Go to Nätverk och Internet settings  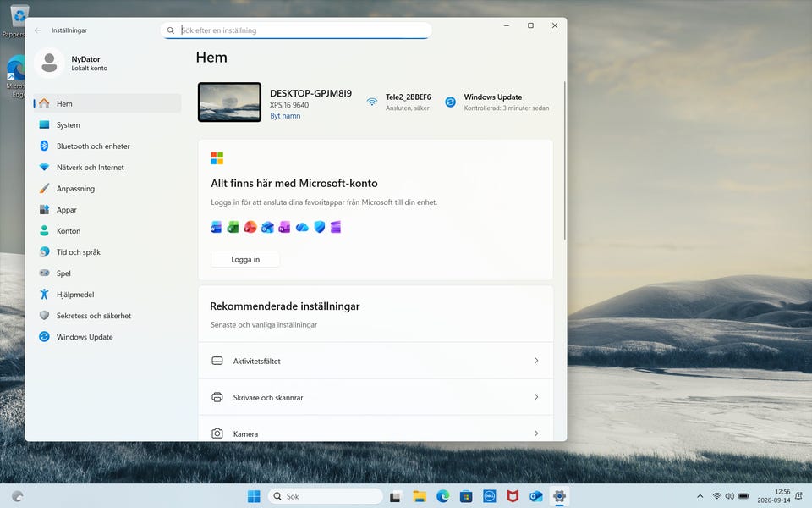[x=107, y=168]
